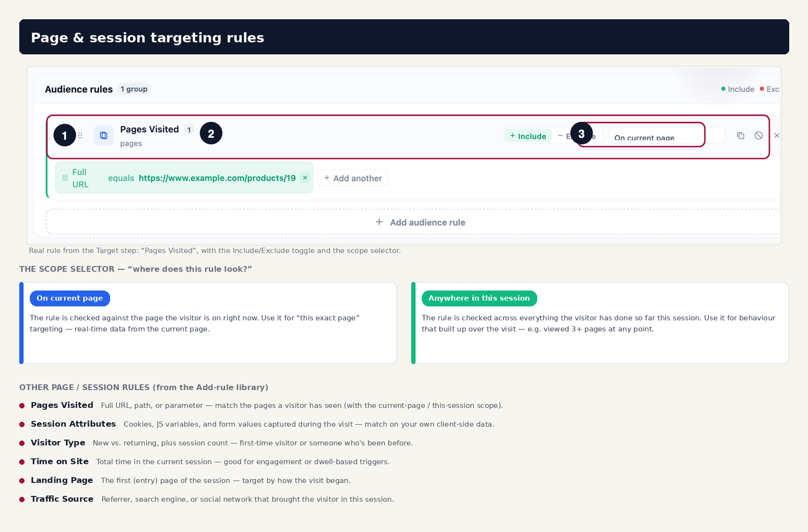808x532 pixels.
Task: Click the green Include legend item
Action: pyautogui.click(x=738, y=89)
